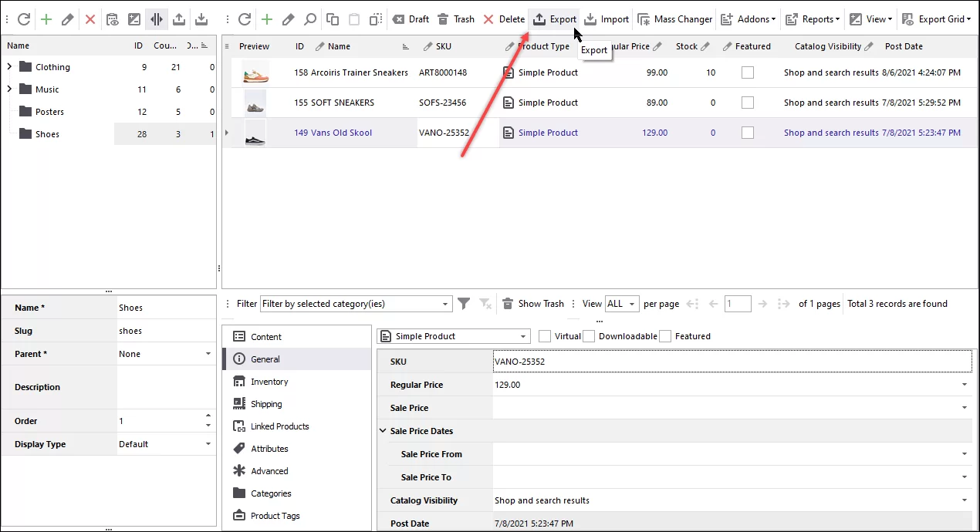Image resolution: width=980 pixels, height=532 pixels.
Task: Click the red Delete category icon
Action: coord(89,19)
